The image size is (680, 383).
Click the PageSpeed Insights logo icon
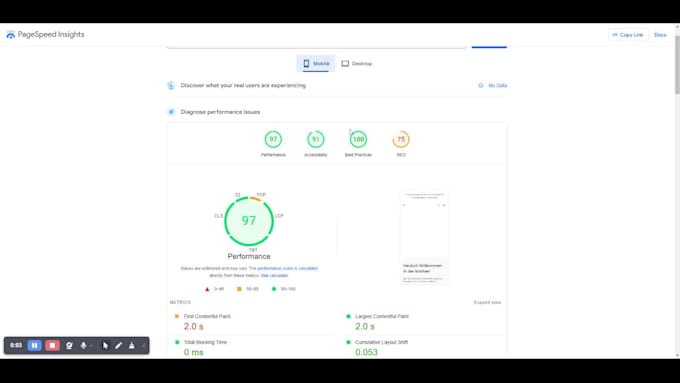click(x=10, y=35)
